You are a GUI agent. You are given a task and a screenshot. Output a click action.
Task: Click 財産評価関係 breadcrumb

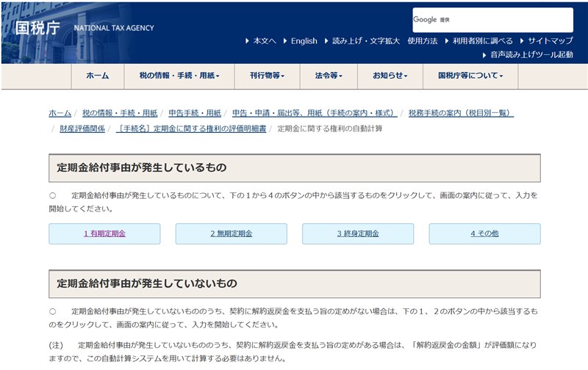click(x=82, y=128)
